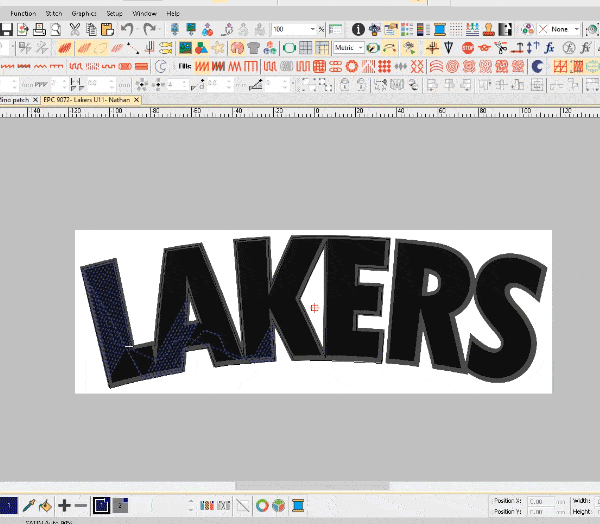Click the gray t-shirt garment icon
Viewport: 600px width, 524px height.
[x=254, y=48]
